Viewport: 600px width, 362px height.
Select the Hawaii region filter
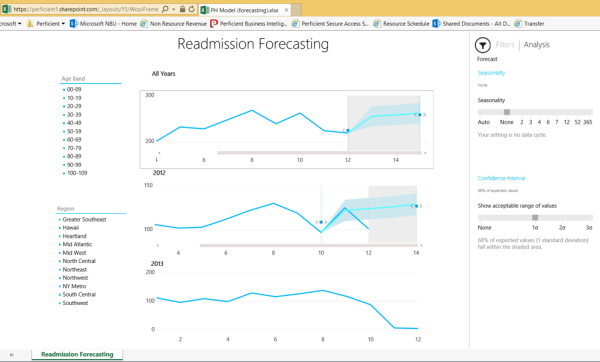pyautogui.click(x=71, y=228)
